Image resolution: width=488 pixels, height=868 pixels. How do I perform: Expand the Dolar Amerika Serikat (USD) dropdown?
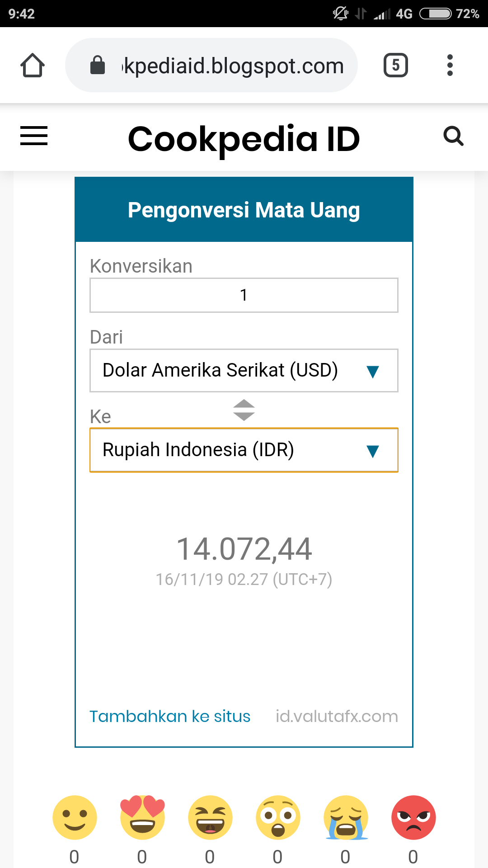click(244, 370)
